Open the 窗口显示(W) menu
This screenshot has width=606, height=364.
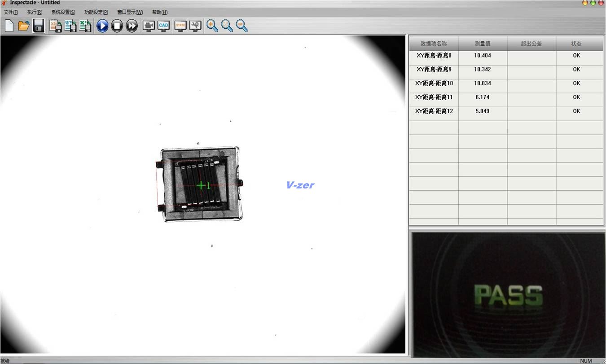click(130, 12)
